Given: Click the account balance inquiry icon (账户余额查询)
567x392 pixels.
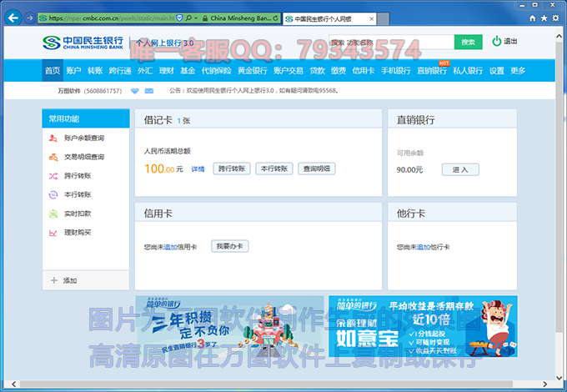Looking at the screenshot, I should pos(53,138).
